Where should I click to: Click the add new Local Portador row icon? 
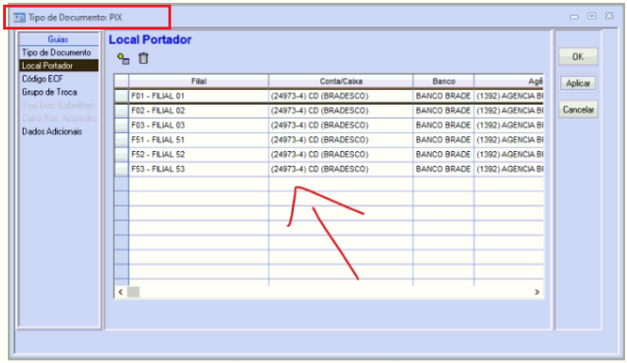[123, 59]
